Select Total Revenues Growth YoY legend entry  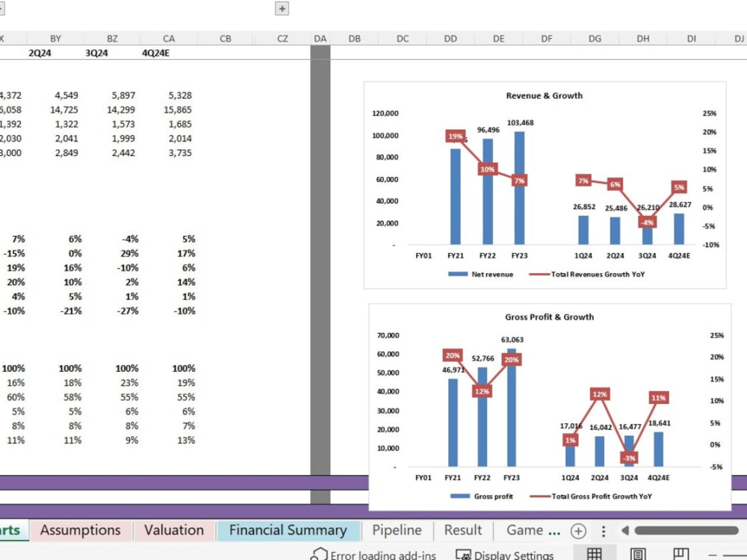(x=587, y=274)
